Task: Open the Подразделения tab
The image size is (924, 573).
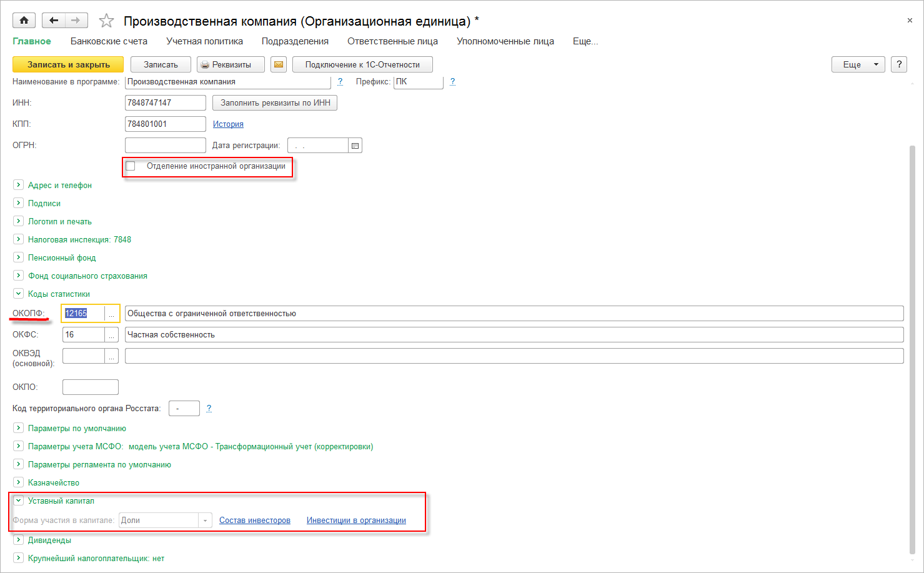Action: (x=295, y=41)
